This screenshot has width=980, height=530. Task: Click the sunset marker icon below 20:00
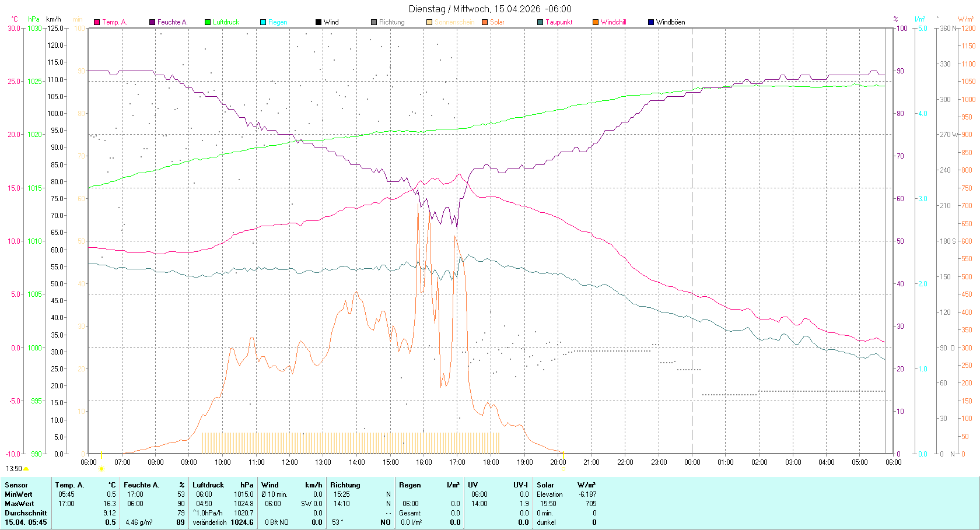coord(563,469)
